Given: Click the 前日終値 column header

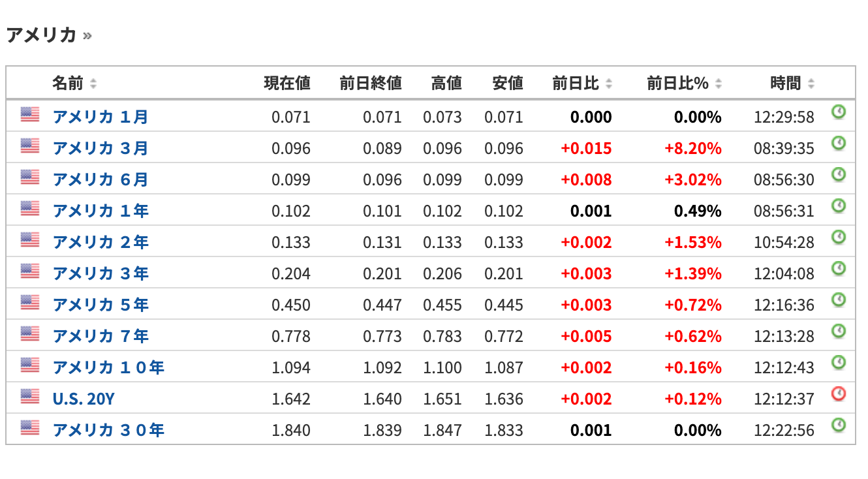Looking at the screenshot, I should point(370,84).
